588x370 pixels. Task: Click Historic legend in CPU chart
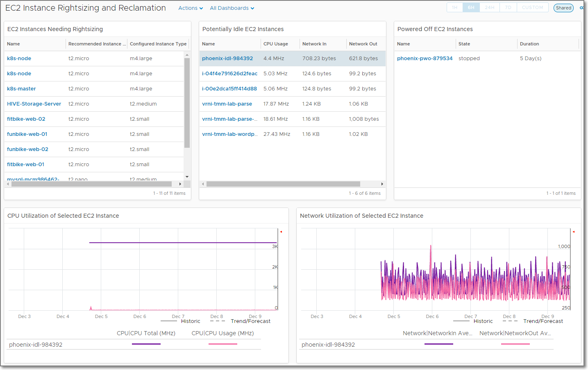point(191,321)
